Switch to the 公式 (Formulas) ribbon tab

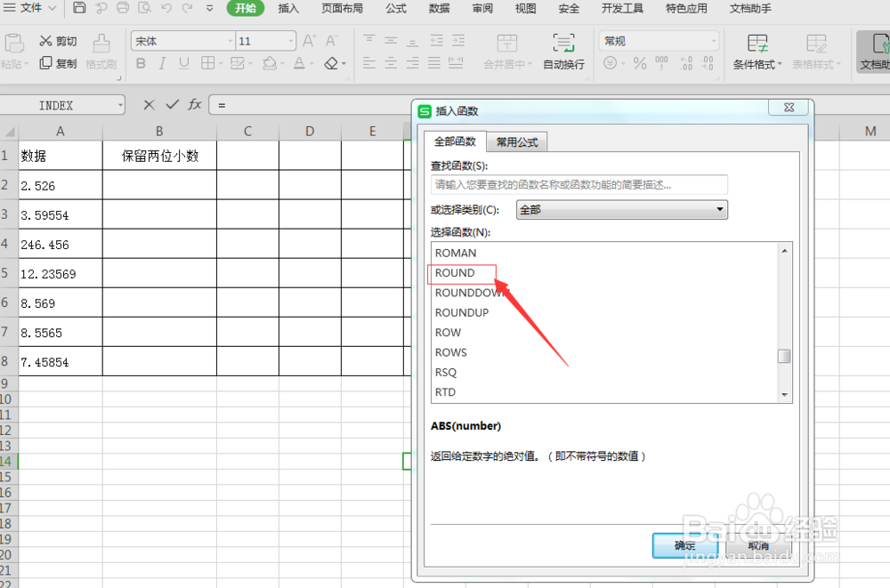coord(396,9)
